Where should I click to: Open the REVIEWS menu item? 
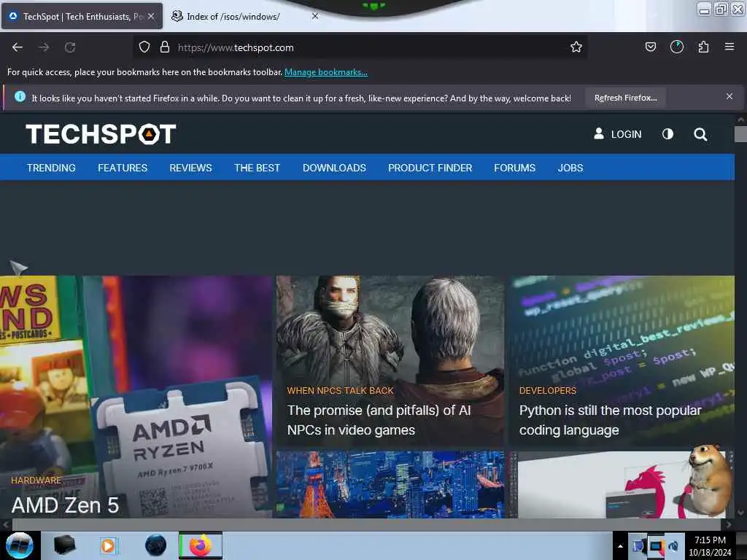pyautogui.click(x=190, y=168)
